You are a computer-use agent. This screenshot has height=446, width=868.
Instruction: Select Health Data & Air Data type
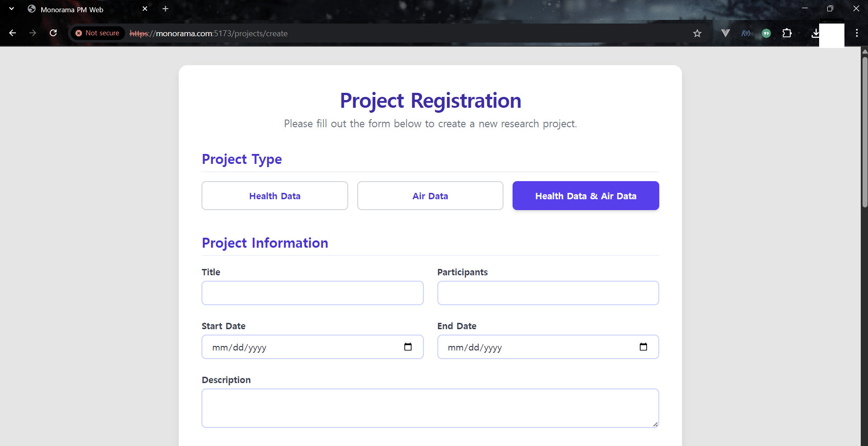(585, 196)
